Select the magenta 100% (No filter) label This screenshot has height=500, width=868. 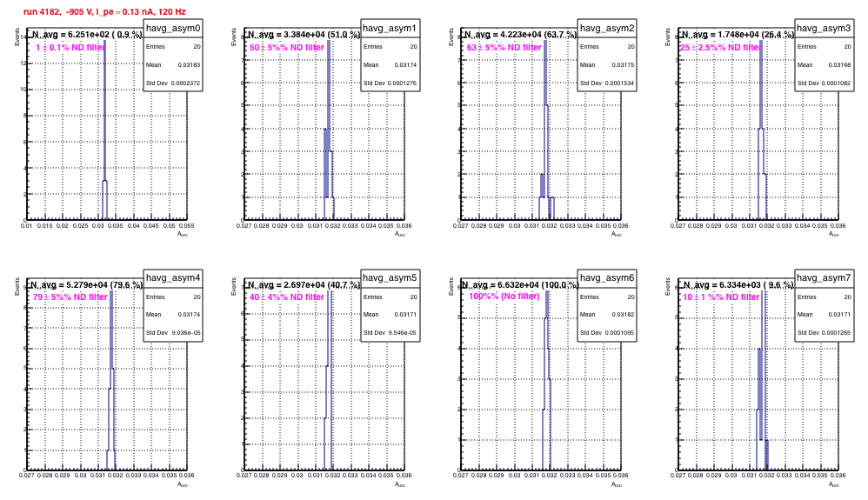504,297
